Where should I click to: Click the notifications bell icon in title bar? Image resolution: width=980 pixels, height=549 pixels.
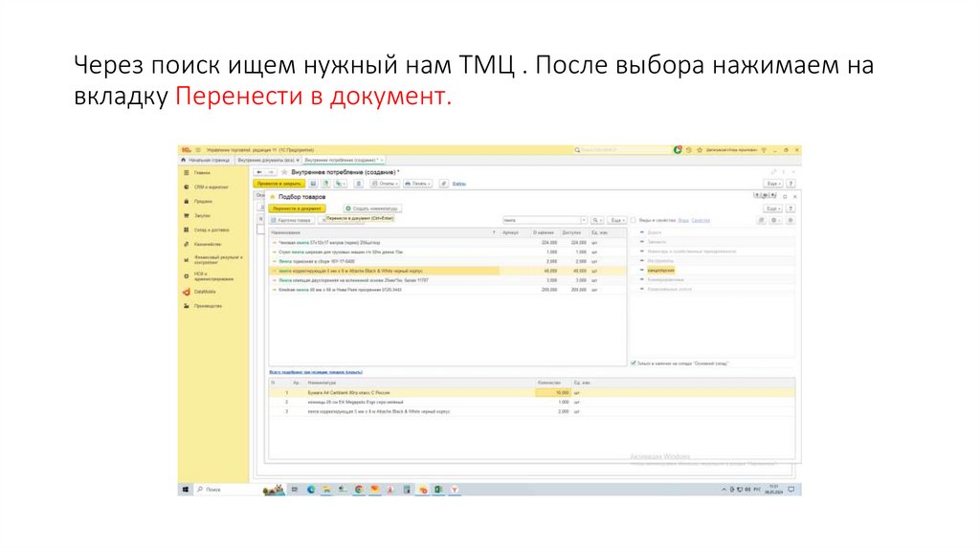679,150
